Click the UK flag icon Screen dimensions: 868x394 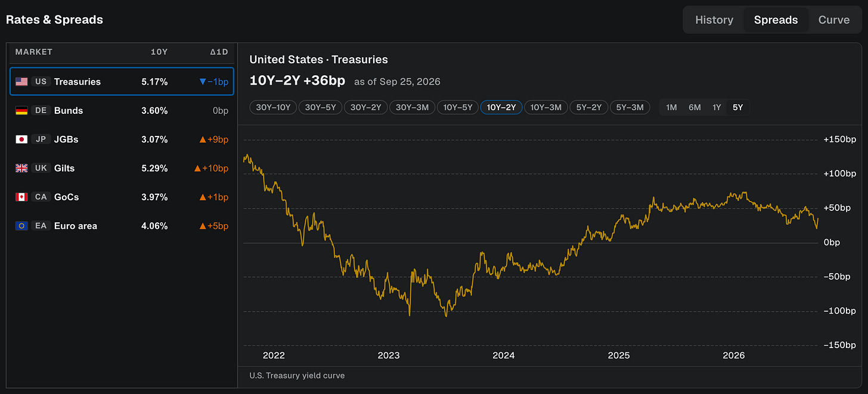click(x=21, y=168)
